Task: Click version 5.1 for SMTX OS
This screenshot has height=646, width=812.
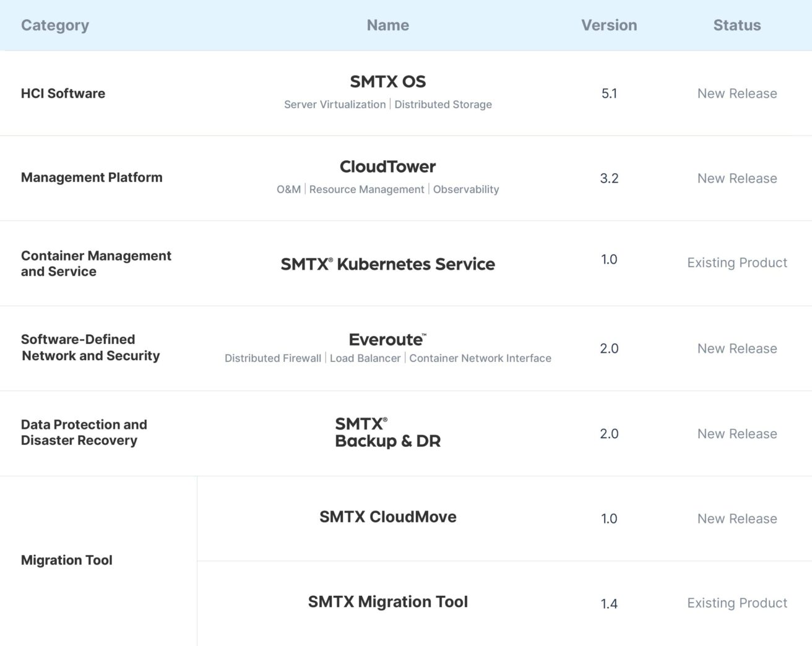Action: pyautogui.click(x=609, y=93)
